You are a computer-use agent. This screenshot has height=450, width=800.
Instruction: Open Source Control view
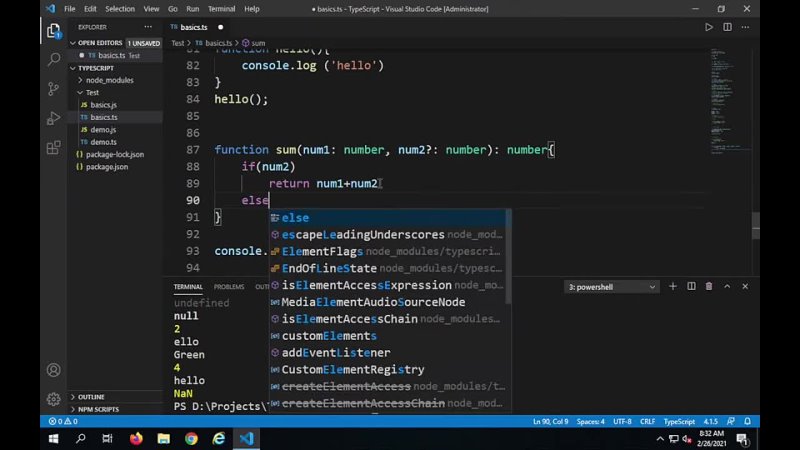(54, 89)
